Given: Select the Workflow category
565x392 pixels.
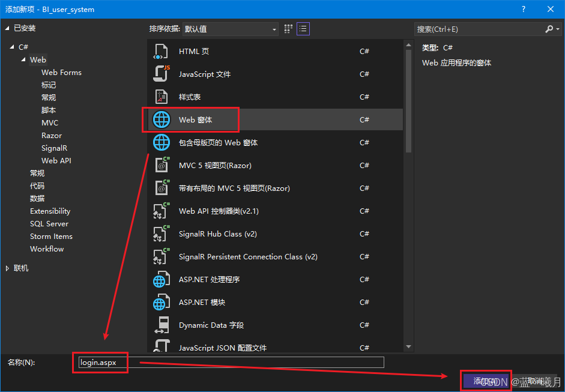Looking at the screenshot, I should pos(47,249).
